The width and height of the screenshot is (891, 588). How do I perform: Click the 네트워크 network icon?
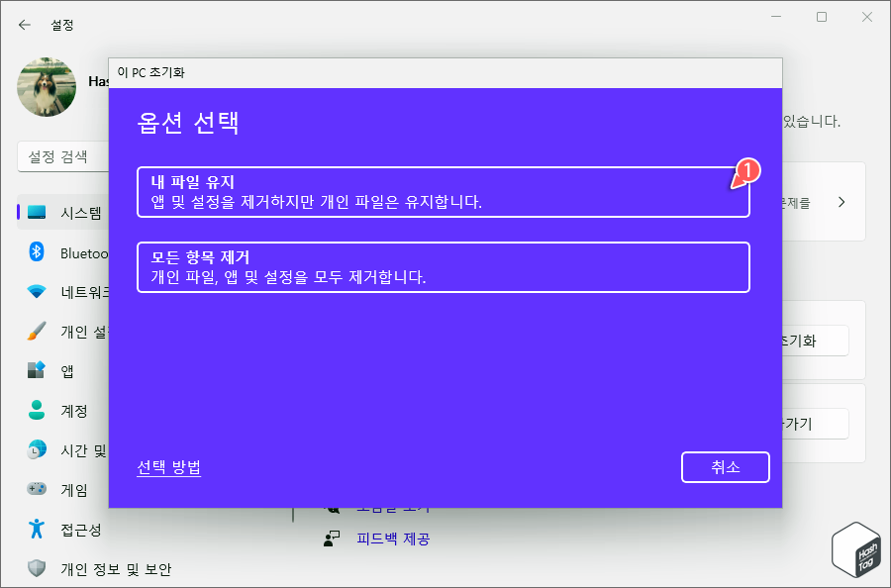(38, 291)
